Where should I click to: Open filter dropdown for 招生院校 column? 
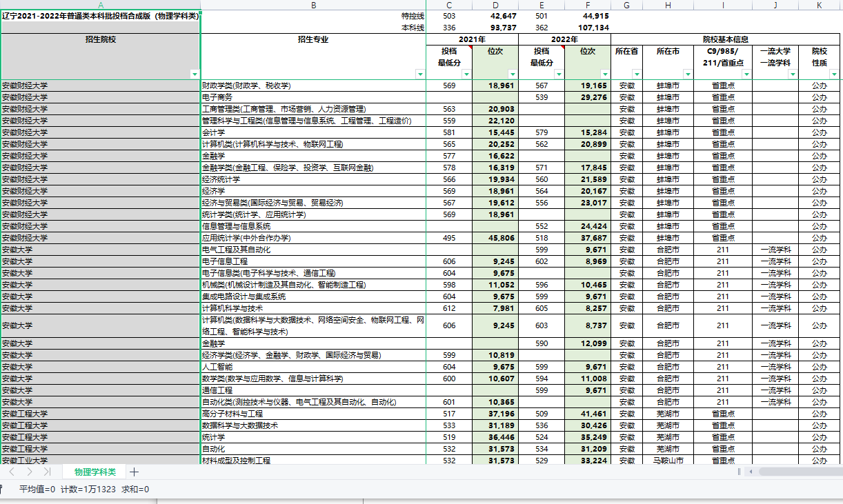(195, 74)
